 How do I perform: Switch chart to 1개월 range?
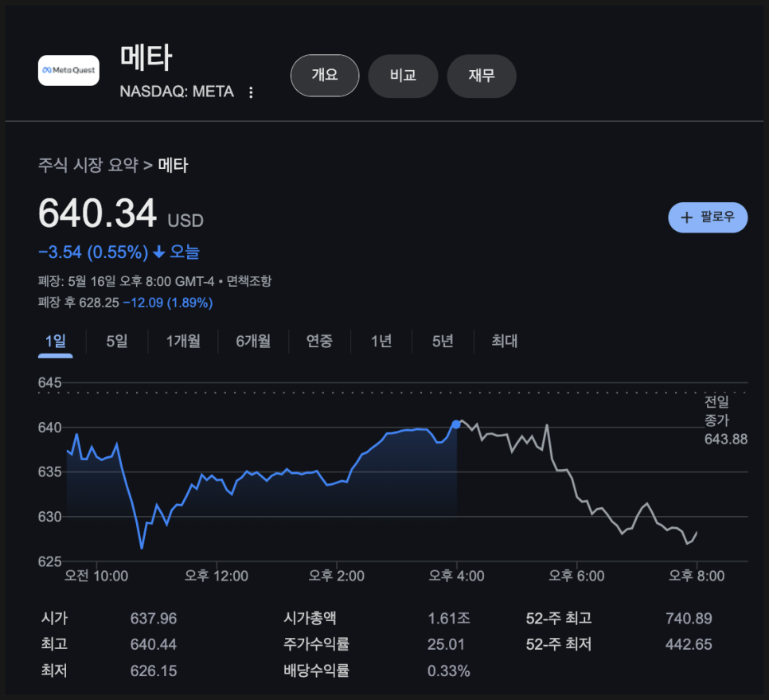(x=183, y=341)
